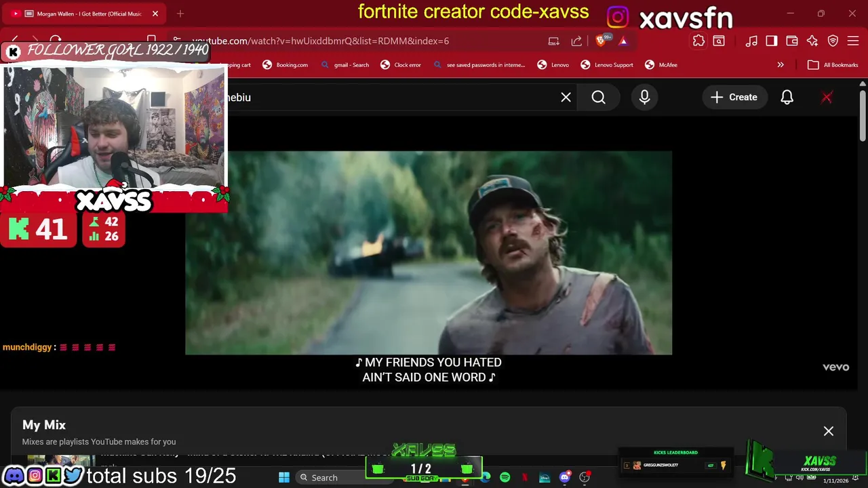Click the address bar URL
The width and height of the screenshot is (868, 488).
[x=320, y=41]
